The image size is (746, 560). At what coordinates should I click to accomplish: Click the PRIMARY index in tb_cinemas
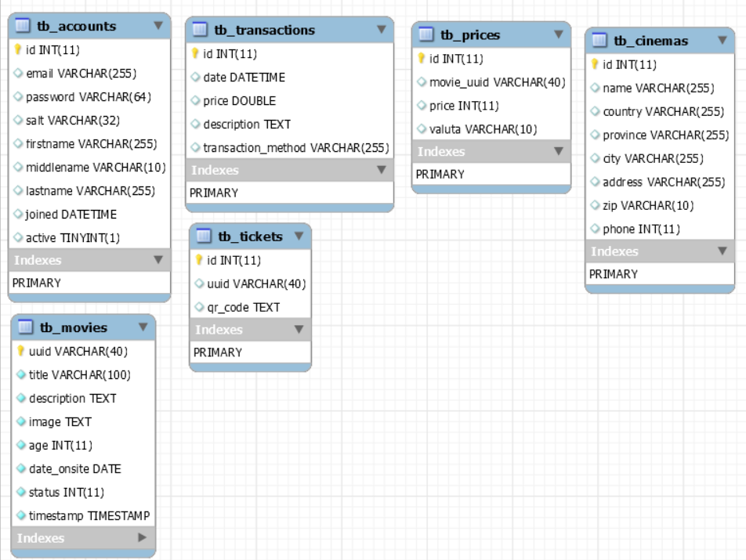point(614,274)
